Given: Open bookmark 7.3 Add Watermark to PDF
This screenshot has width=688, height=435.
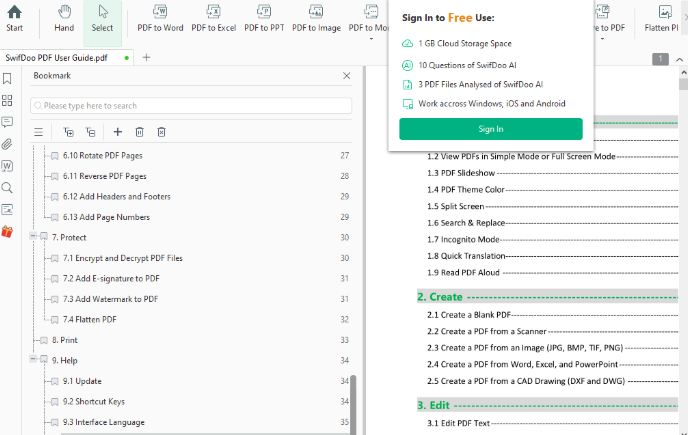Looking at the screenshot, I should [110, 299].
